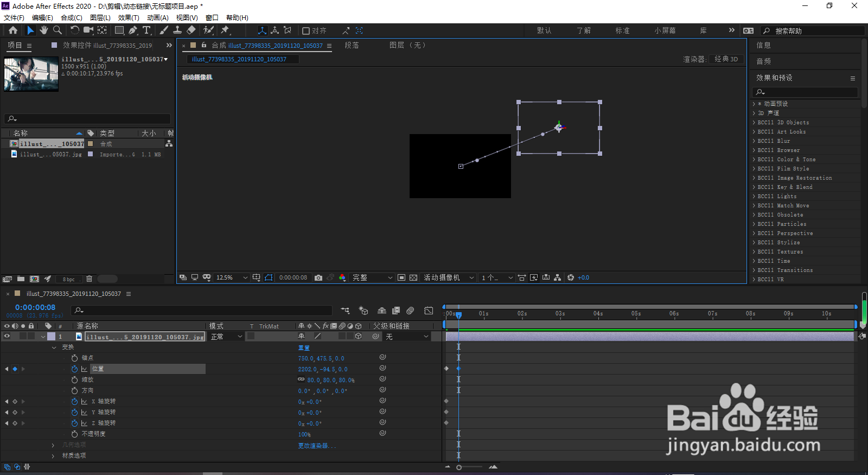Click composition mini-flowchart icon in timeline
Image resolution: width=868 pixels, height=475 pixels.
pos(345,311)
